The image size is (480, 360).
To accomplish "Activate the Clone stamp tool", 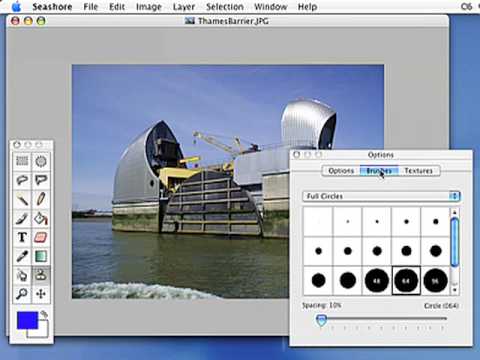I will pos(41,275).
